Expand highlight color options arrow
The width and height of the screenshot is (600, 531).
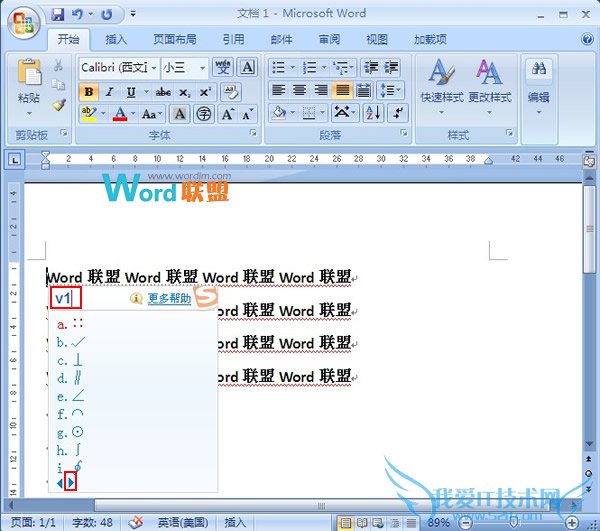[103, 114]
